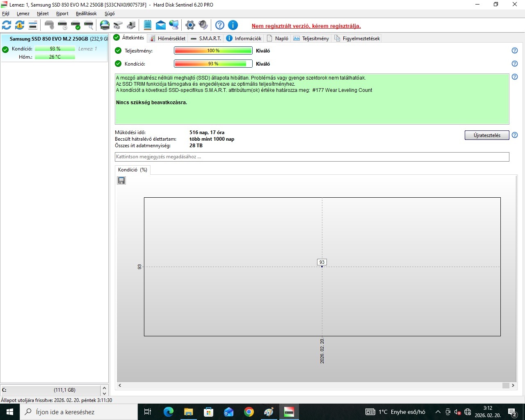The image size is (525, 420).
Task: Click help icon next to Kondíció bar
Action: pos(515,64)
